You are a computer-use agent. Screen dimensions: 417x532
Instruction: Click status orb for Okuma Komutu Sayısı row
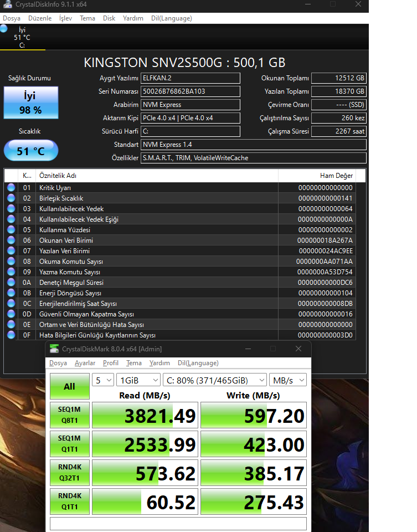11,261
